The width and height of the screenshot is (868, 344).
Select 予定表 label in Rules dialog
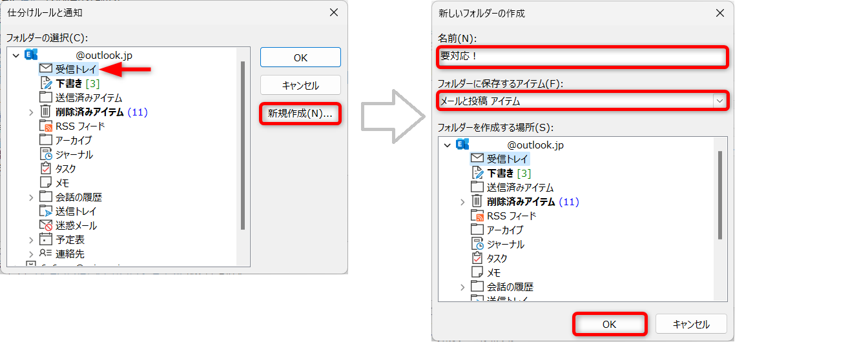coord(70,239)
